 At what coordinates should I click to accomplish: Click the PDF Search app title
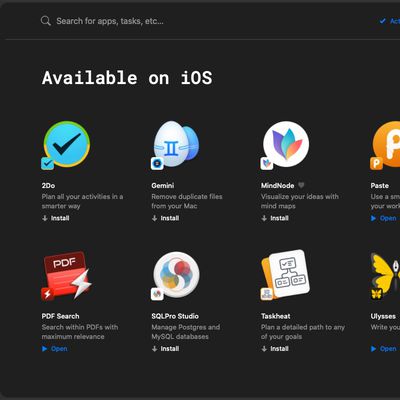61,316
